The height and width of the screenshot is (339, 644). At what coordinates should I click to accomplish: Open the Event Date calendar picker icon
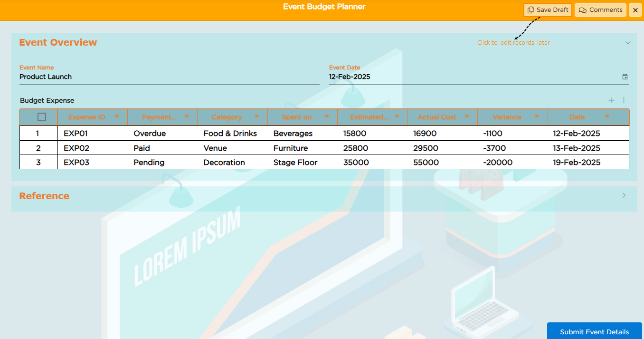coord(625,77)
